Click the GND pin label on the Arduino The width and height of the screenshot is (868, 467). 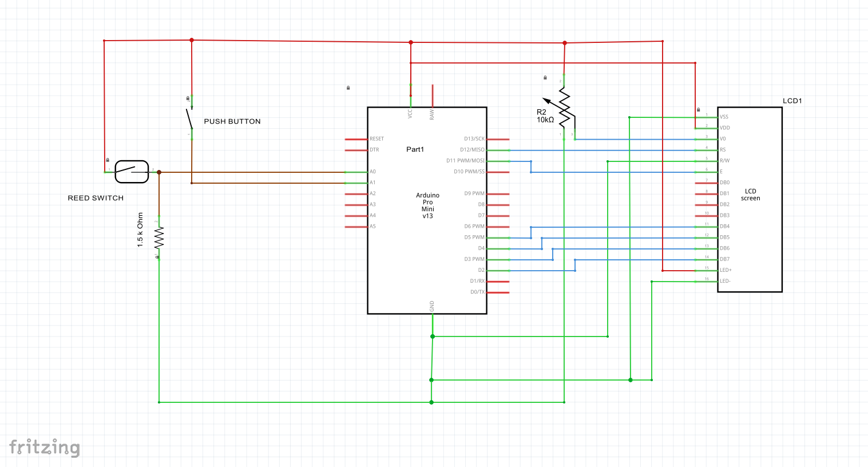point(432,306)
